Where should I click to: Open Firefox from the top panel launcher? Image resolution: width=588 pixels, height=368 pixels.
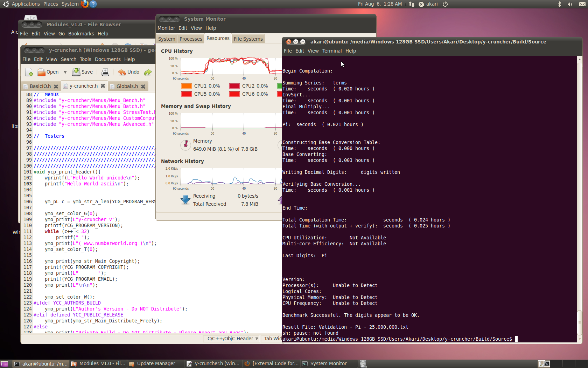point(85,4)
